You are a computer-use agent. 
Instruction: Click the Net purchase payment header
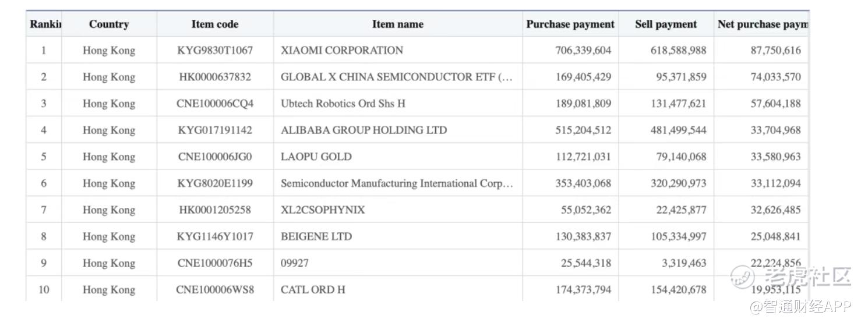click(762, 24)
